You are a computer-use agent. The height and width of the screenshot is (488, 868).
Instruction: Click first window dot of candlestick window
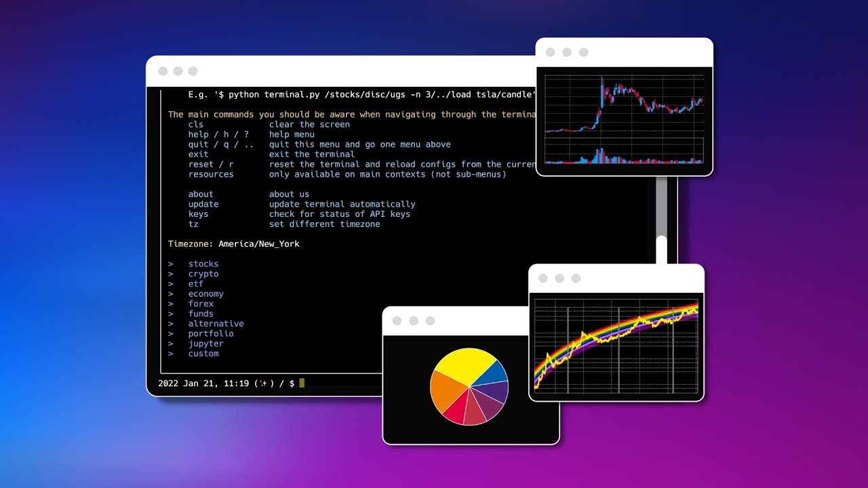click(551, 52)
